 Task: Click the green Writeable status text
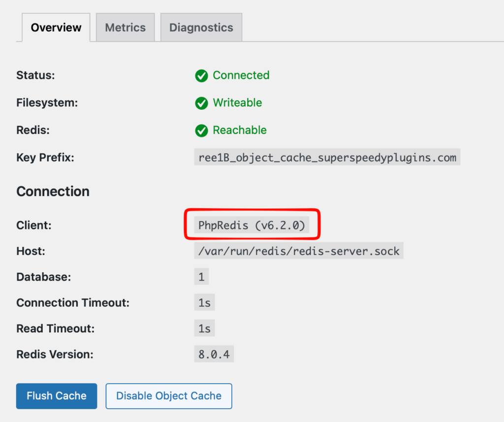tap(237, 103)
